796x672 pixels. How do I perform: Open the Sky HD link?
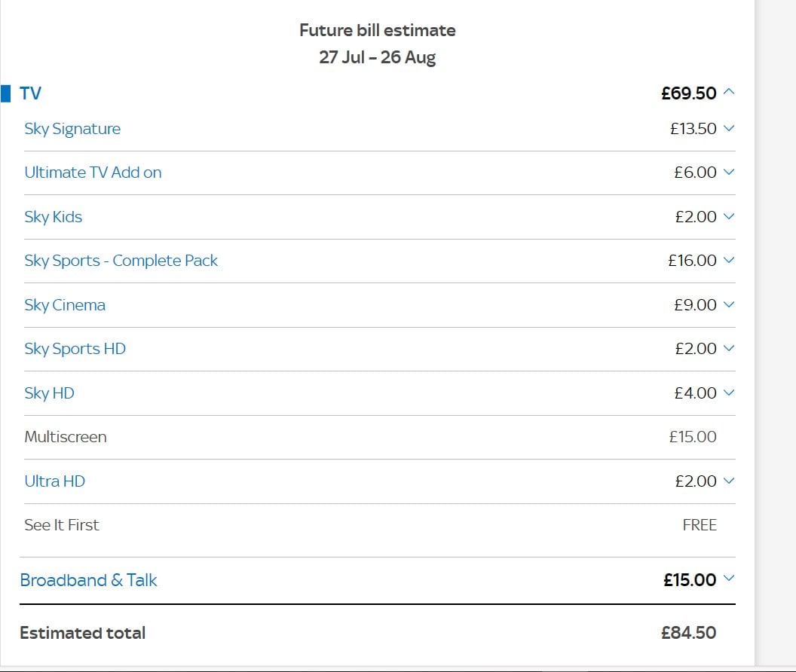pos(49,393)
